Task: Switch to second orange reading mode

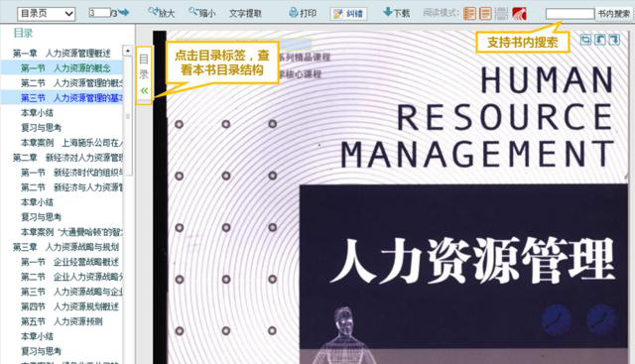Action: [485, 13]
